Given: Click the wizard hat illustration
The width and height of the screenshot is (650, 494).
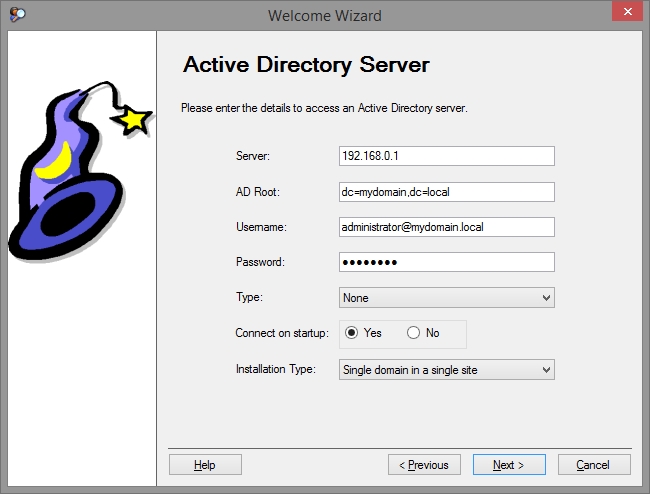Looking at the screenshot, I should point(81,171).
